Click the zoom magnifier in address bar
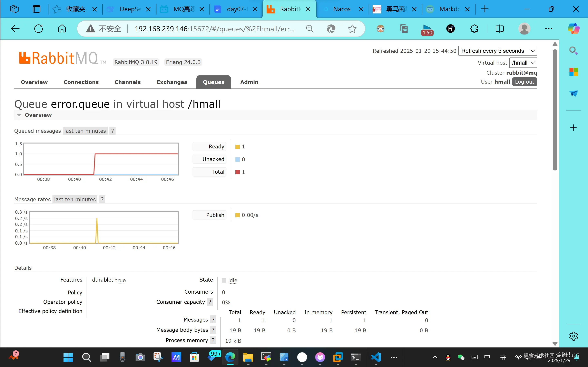This screenshot has height=367, width=588. pyautogui.click(x=310, y=29)
